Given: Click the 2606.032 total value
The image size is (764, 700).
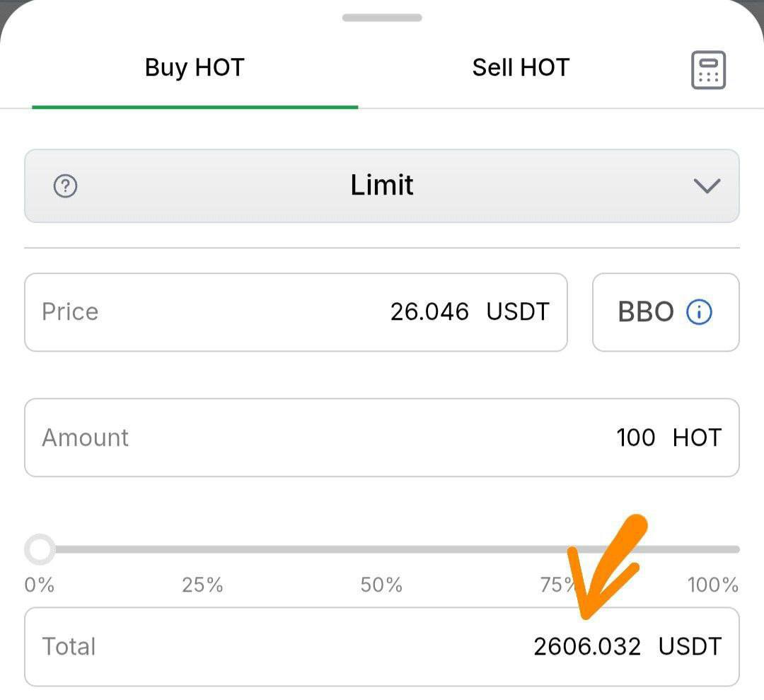Looking at the screenshot, I should [587, 646].
